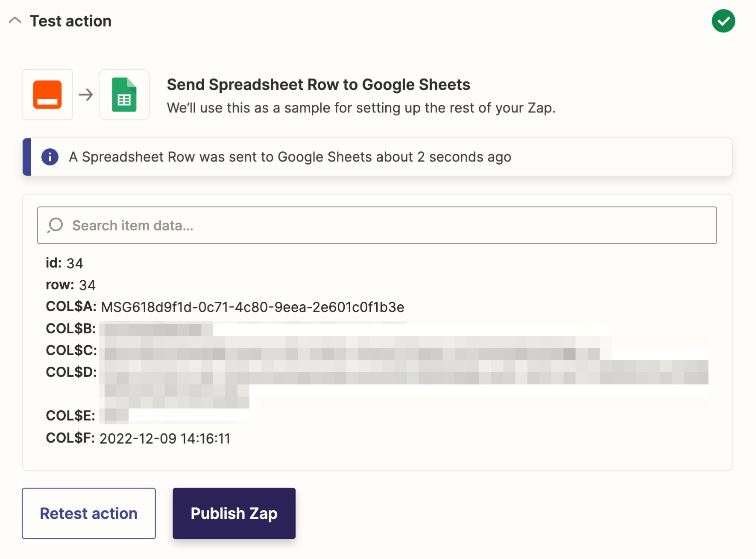
Task: Click the green success checkmark icon
Action: tap(723, 21)
